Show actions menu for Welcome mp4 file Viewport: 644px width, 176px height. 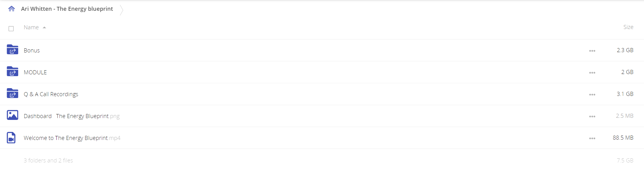pos(592,138)
